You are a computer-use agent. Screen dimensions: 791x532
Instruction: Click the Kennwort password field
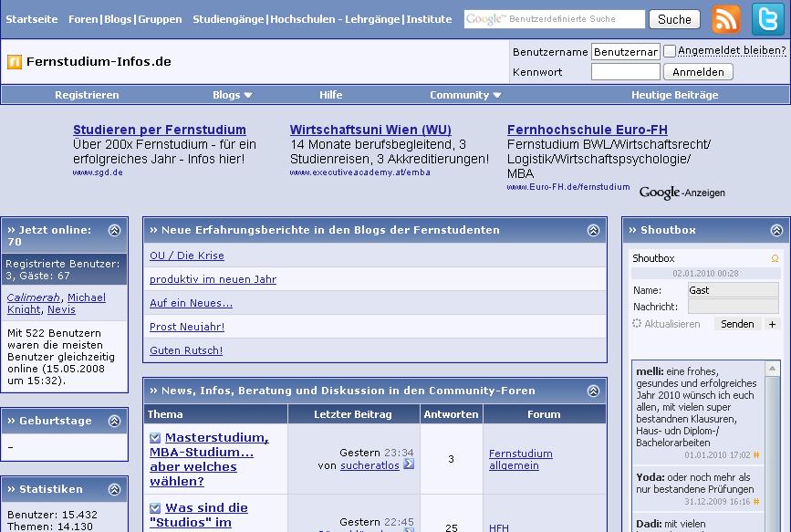[625, 72]
